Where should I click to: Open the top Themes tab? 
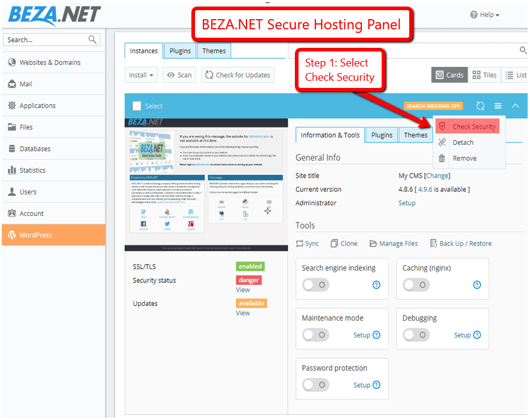click(214, 51)
